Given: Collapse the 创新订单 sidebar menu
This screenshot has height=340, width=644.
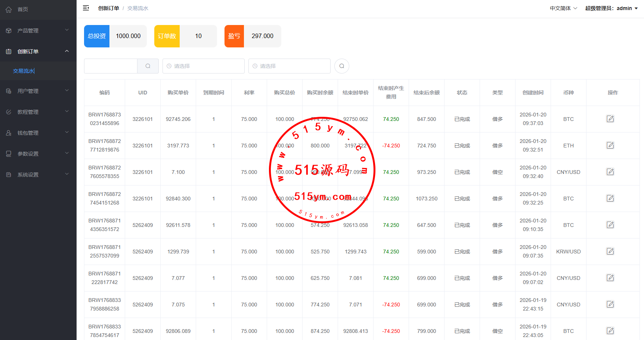Looking at the screenshot, I should coord(38,52).
